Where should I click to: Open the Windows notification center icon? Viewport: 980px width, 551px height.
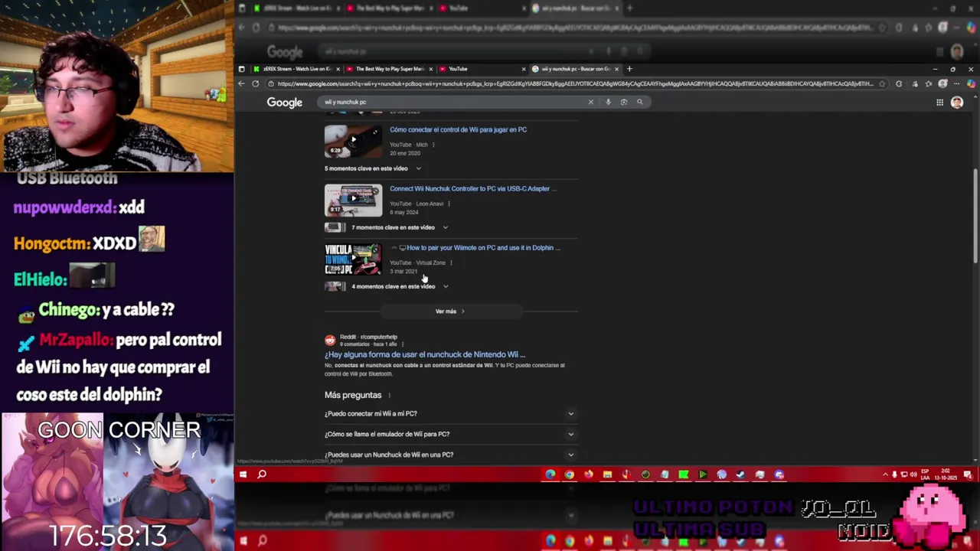pos(969,474)
